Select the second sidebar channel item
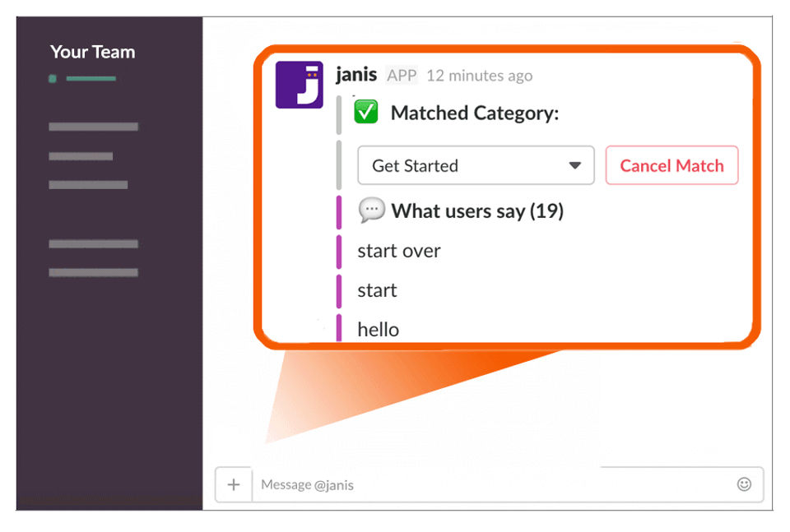Image resolution: width=790 pixels, height=532 pixels. pyautogui.click(x=81, y=156)
